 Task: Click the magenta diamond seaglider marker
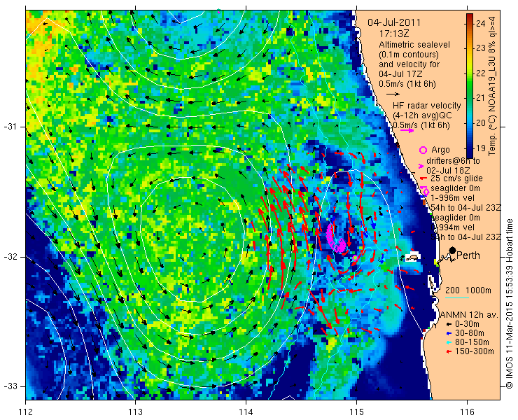426,192
